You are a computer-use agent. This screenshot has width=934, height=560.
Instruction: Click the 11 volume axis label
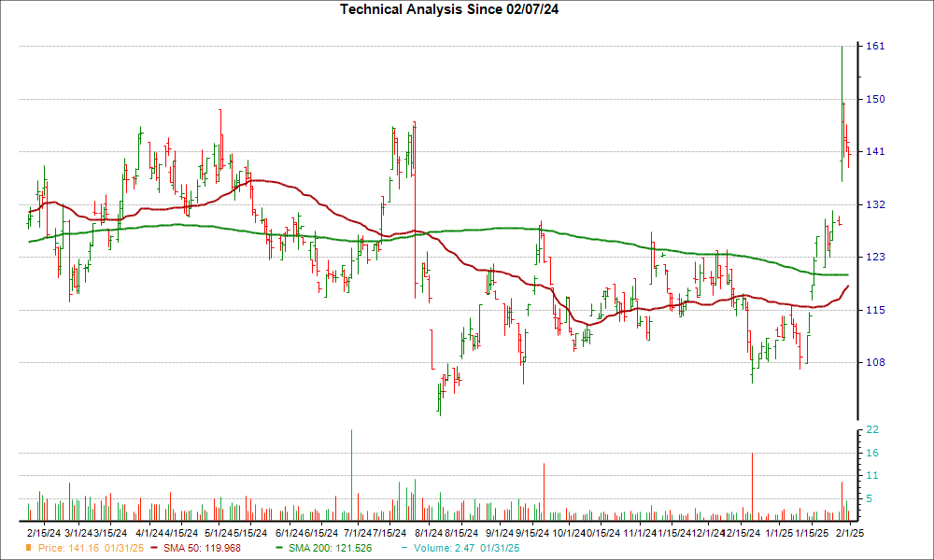point(872,476)
